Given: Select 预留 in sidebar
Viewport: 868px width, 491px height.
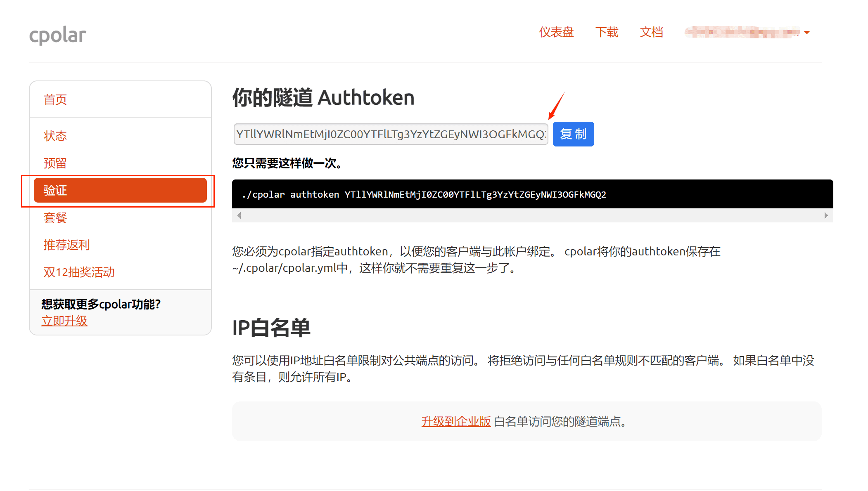Looking at the screenshot, I should click(x=55, y=163).
